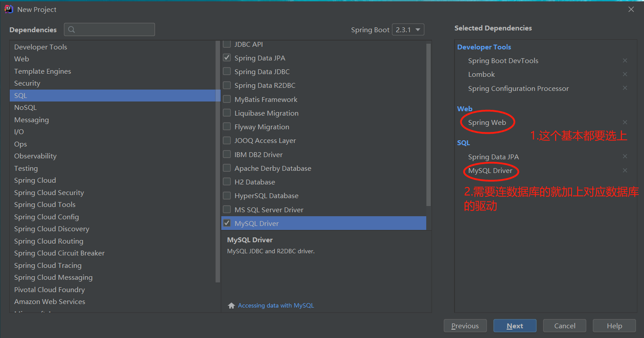Click the home icon beside the MySQL guide link
644x338 pixels.
231,305
